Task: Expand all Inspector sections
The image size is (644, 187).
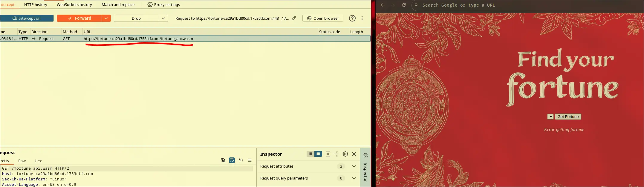Action: click(328, 154)
